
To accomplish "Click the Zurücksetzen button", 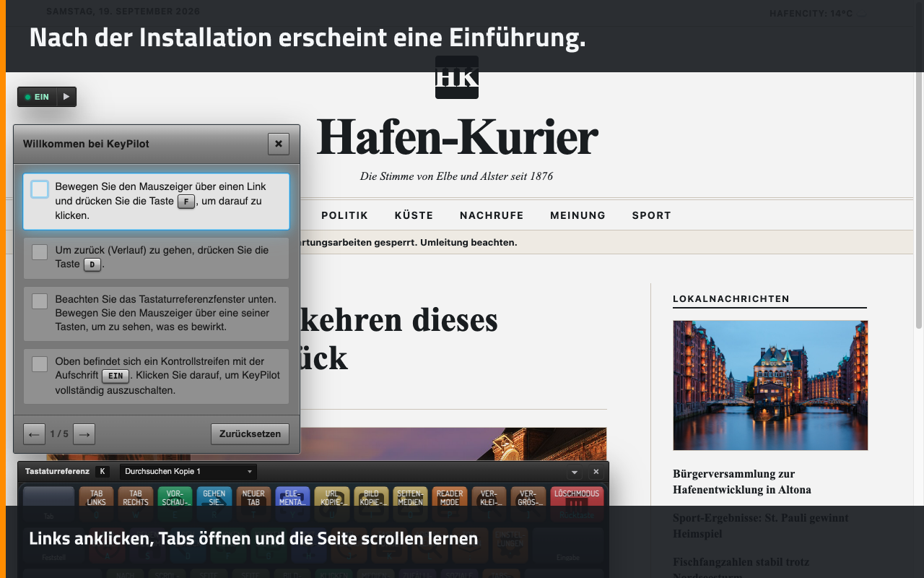I will 250,434.
